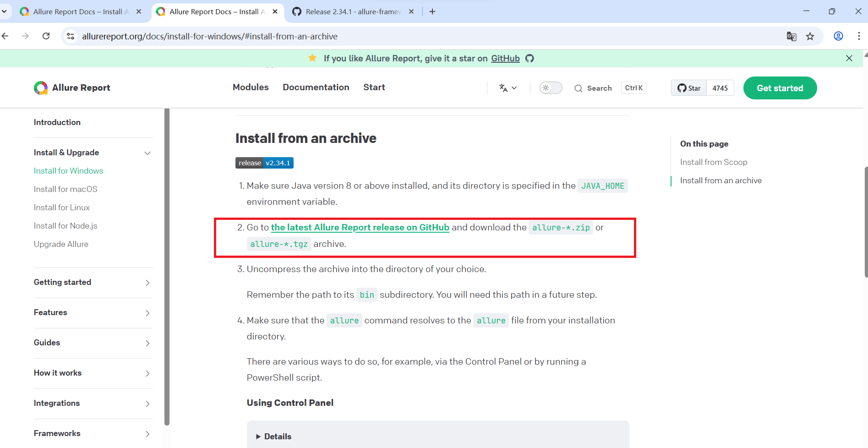The height and width of the screenshot is (448, 868).
Task: Jump to Install from an archive in page outline
Action: coord(721,180)
